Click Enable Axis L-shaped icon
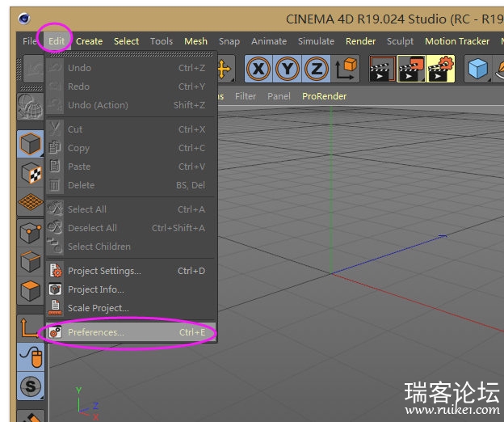 point(30,327)
